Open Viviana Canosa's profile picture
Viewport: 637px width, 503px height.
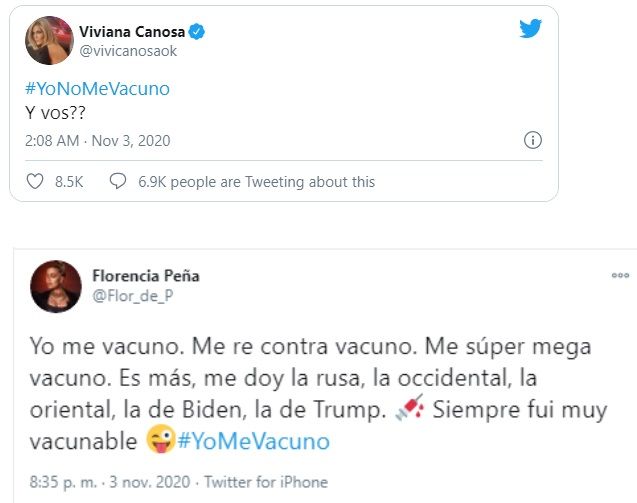coord(48,41)
